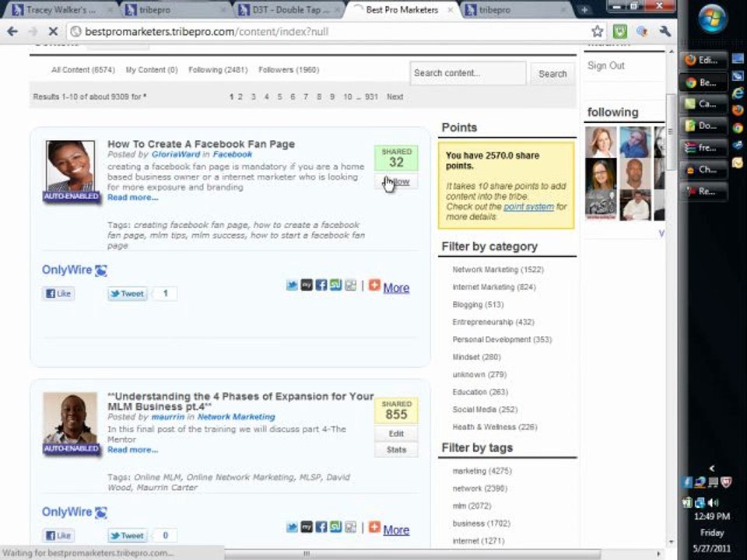
Task: Filter by Blogging (513) category
Action: coord(478,304)
